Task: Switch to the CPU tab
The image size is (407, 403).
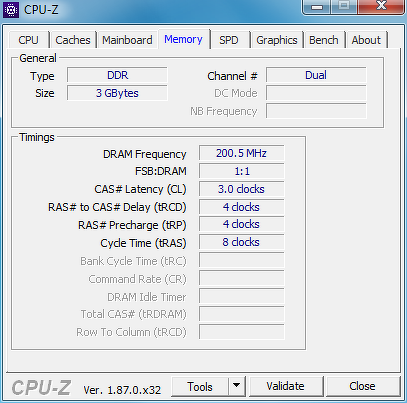Action: 29,40
